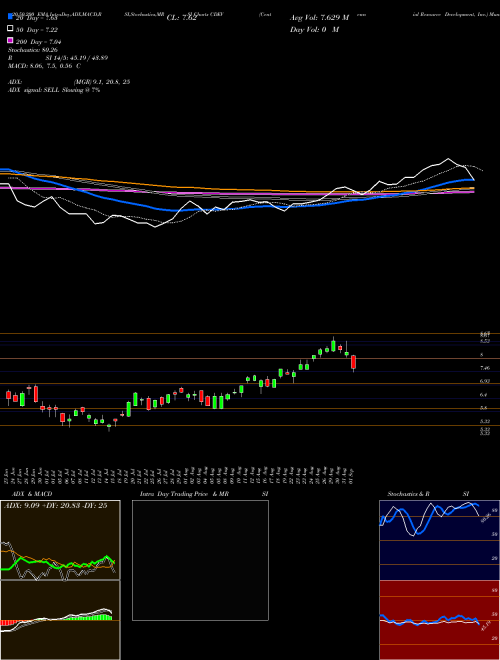Click the magenta 200 Day legend swatch
The height and width of the screenshot is (660, 500).
10,41
